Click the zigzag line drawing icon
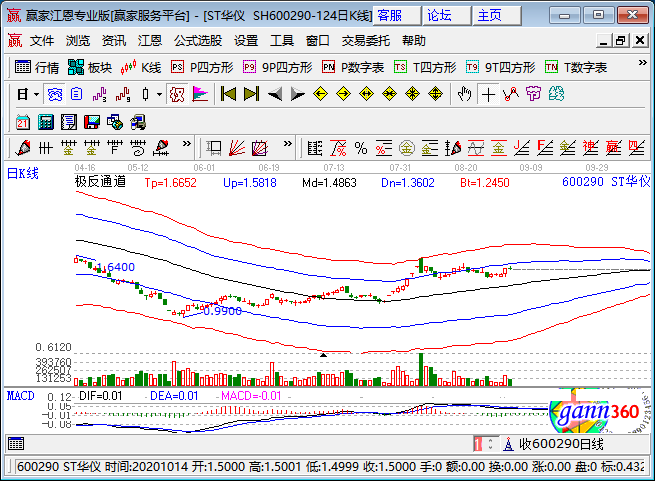The width and height of the screenshot is (655, 481). click(x=511, y=94)
